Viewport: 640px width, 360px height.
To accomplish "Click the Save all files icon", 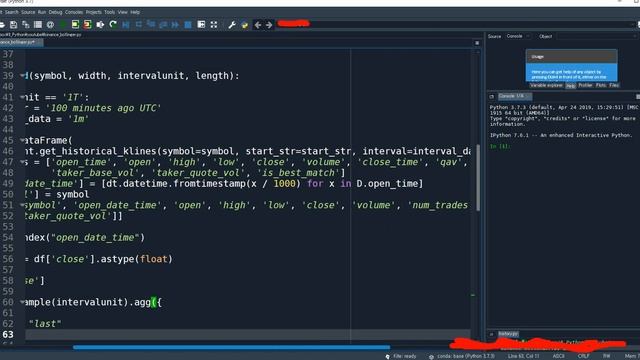I will (x=26, y=25).
